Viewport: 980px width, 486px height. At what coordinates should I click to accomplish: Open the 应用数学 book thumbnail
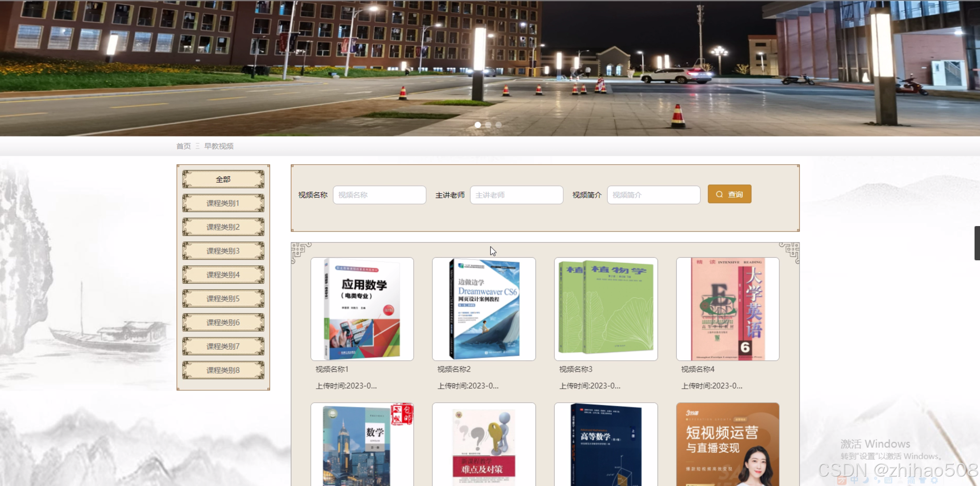point(362,309)
